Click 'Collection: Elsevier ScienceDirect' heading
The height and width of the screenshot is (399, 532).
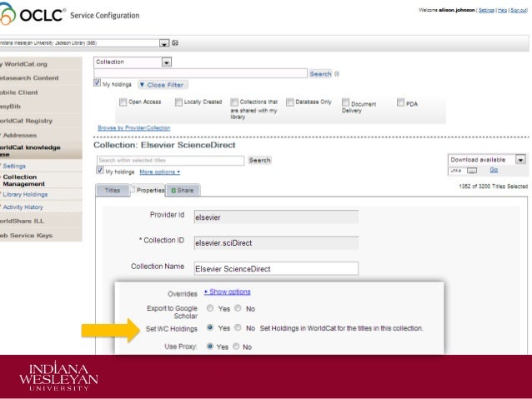(x=164, y=145)
